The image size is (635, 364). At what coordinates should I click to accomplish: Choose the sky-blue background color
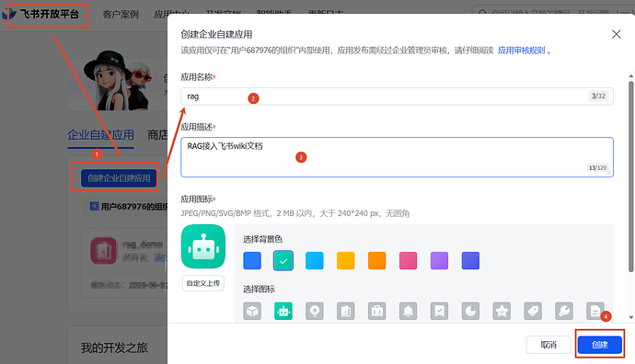click(315, 260)
